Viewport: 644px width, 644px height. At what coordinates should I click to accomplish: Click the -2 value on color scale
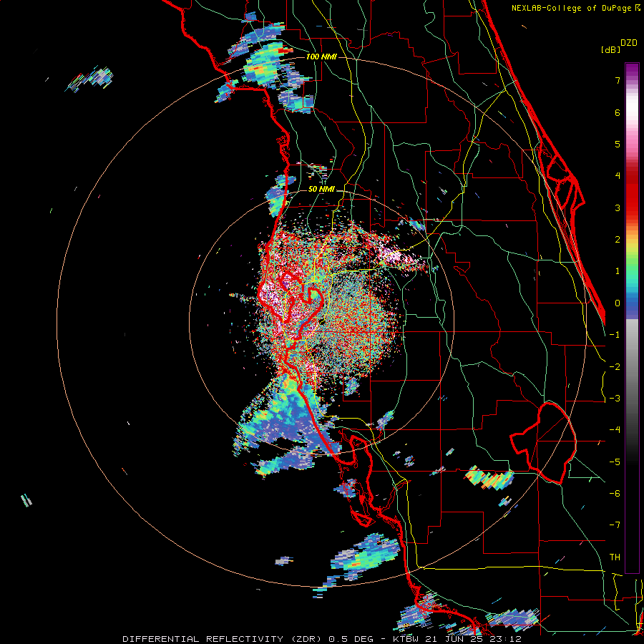[615, 367]
